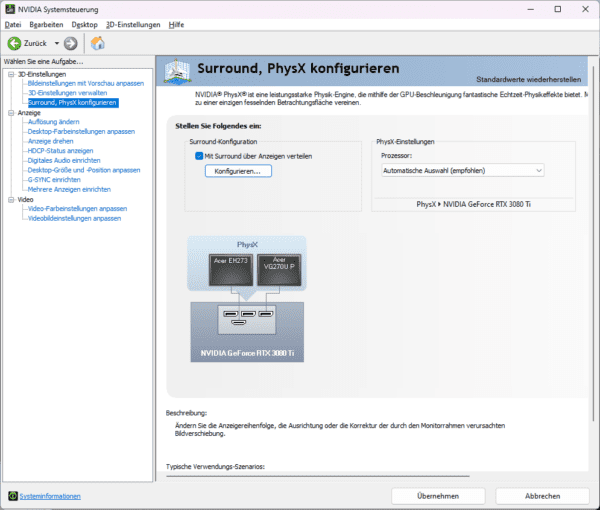Maximize the NVIDIA Systemsteuerung window

coord(558,9)
